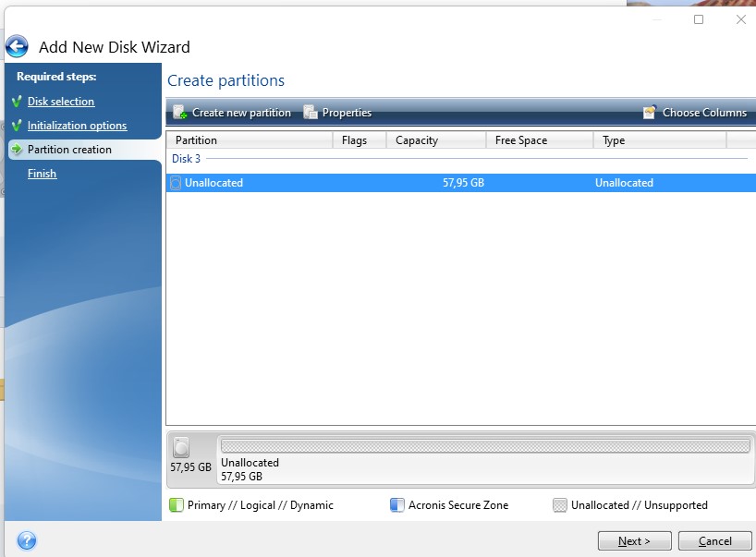Go to the Initialization options step
The height and width of the screenshot is (557, 756).
(x=77, y=126)
